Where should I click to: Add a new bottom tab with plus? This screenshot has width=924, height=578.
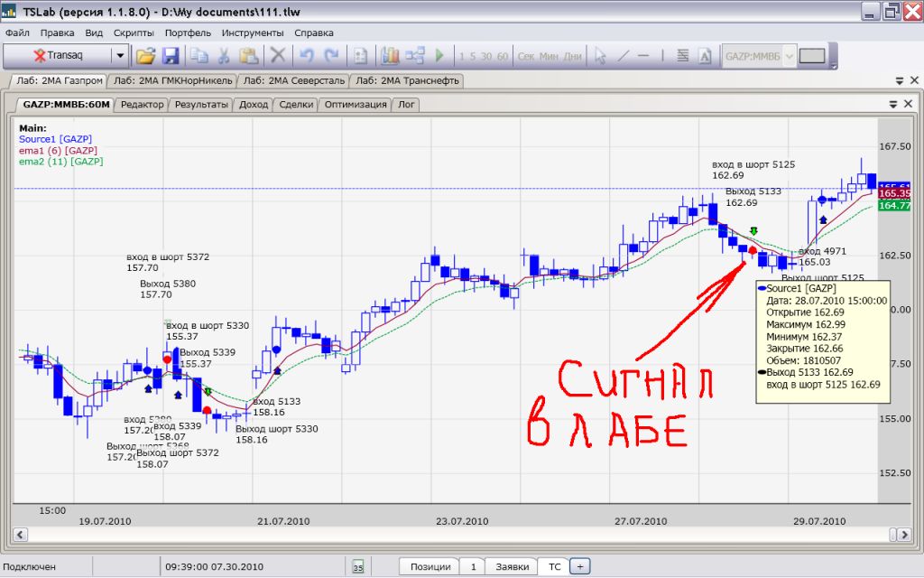pyautogui.click(x=580, y=567)
